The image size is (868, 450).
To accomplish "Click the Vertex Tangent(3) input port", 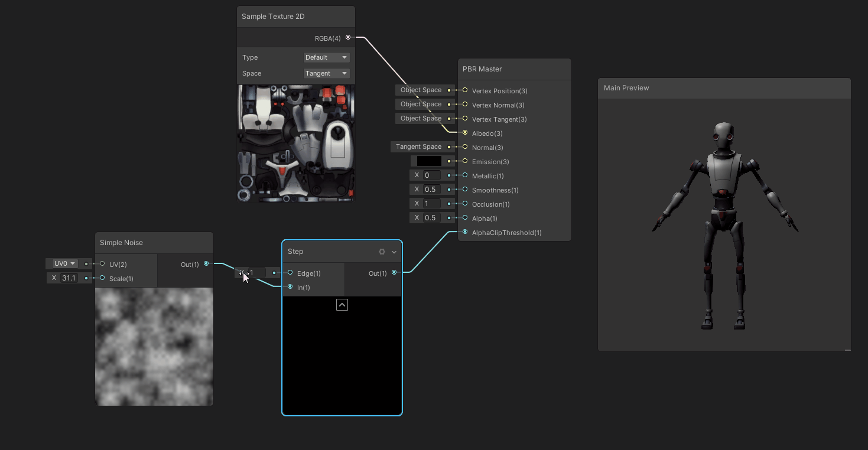I will (x=465, y=119).
